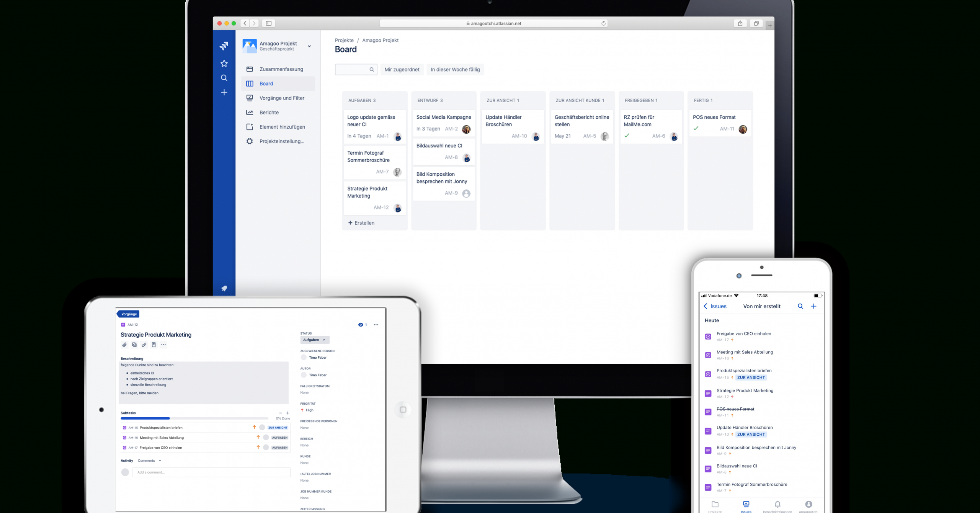The height and width of the screenshot is (513, 980).
Task: Go forward with browser forward arrow
Action: 254,23
